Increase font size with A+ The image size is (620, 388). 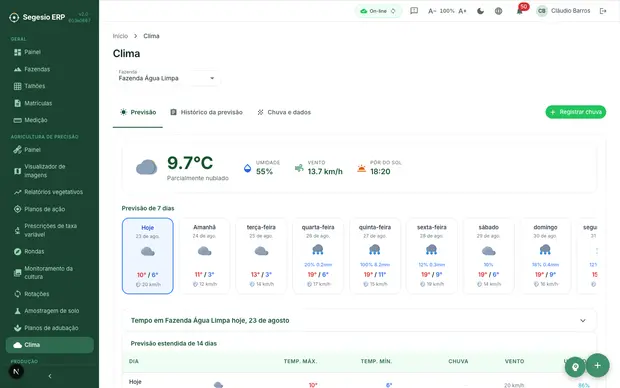coord(462,11)
